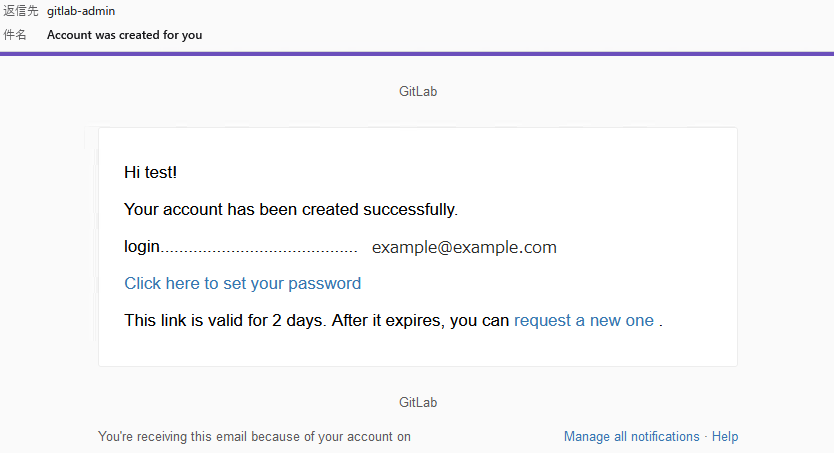The width and height of the screenshot is (834, 453).
Task: Click 'After it expires, you can' text
Action: pyautogui.click(x=420, y=321)
